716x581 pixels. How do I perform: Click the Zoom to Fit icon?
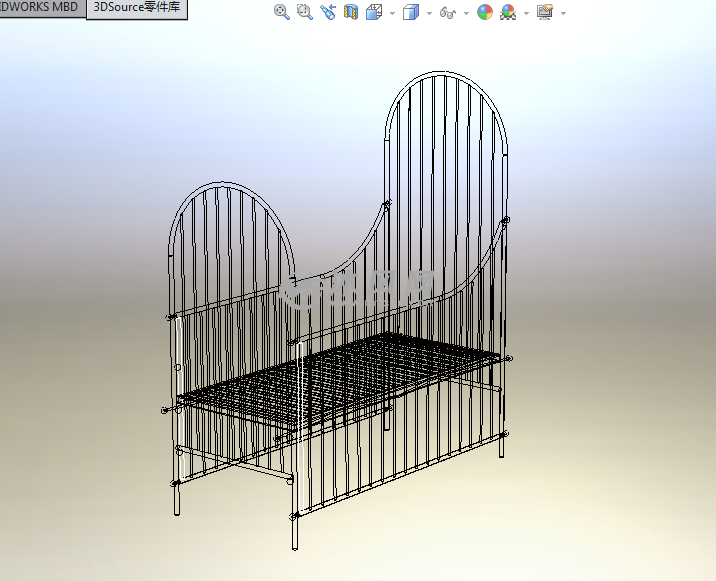[x=282, y=12]
